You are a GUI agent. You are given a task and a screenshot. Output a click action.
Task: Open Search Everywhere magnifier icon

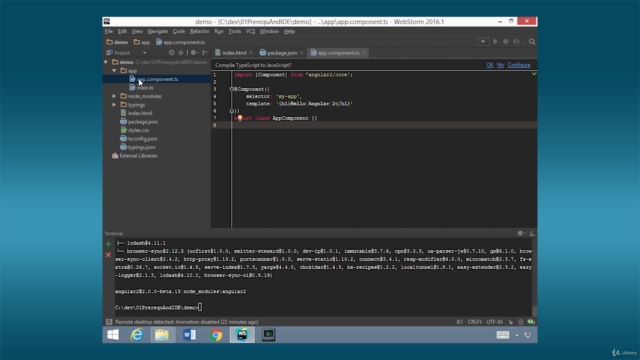click(532, 42)
